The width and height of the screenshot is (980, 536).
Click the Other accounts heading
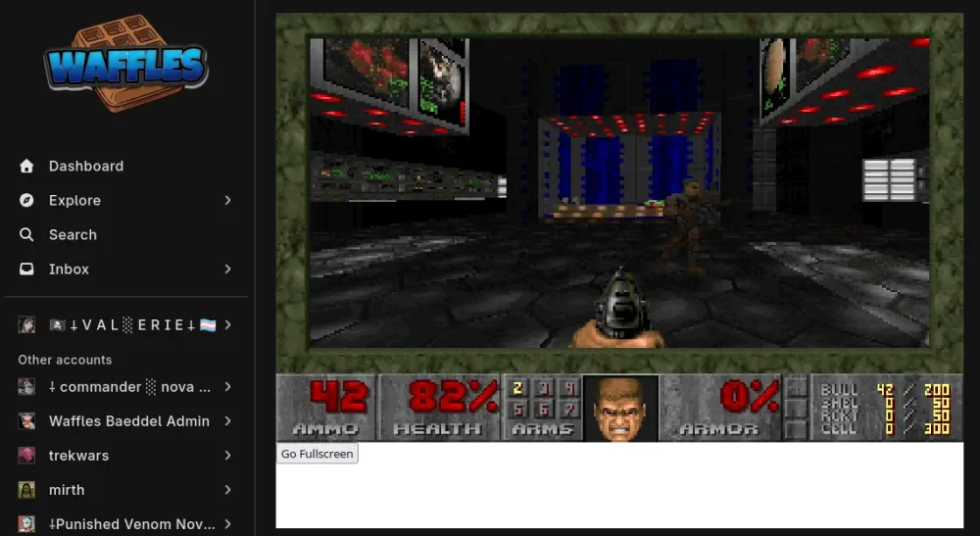[65, 360]
